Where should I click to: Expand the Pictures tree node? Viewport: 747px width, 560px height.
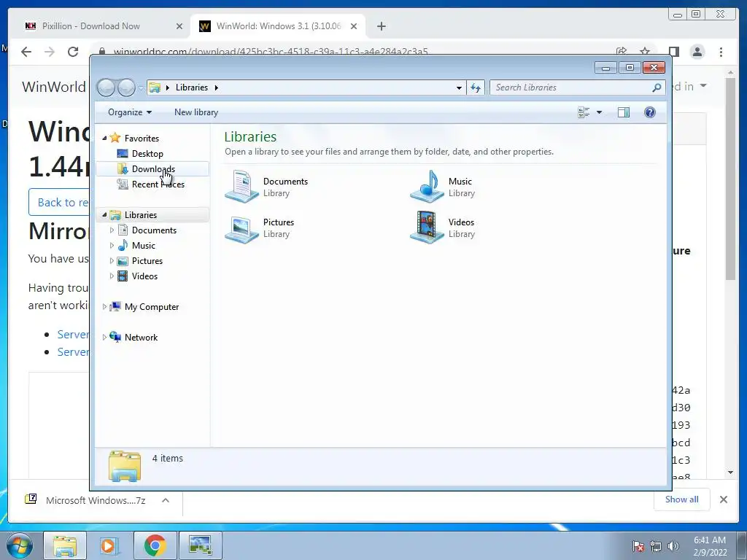point(112,260)
